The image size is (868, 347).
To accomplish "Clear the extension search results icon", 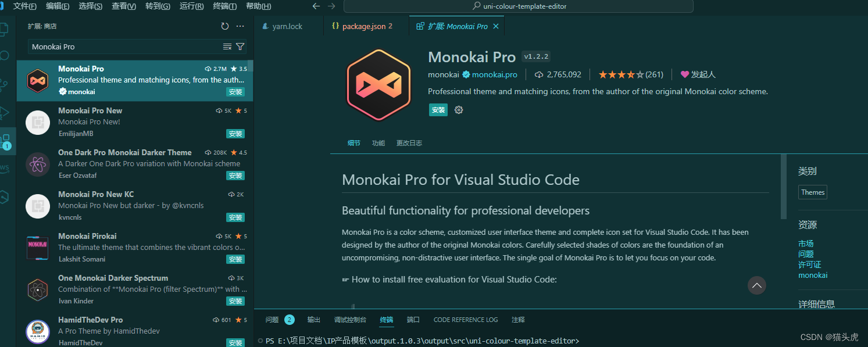I will point(227,46).
